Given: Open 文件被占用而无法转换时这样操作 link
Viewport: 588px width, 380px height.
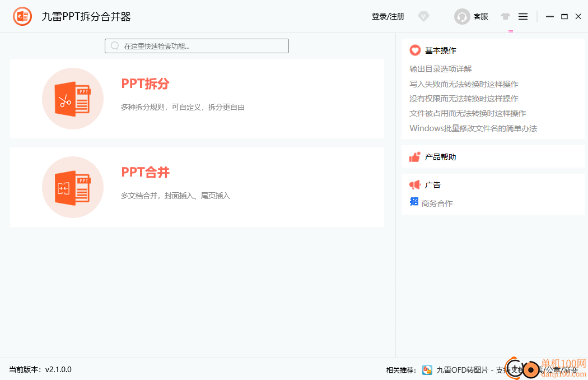Looking at the screenshot, I should [x=468, y=113].
